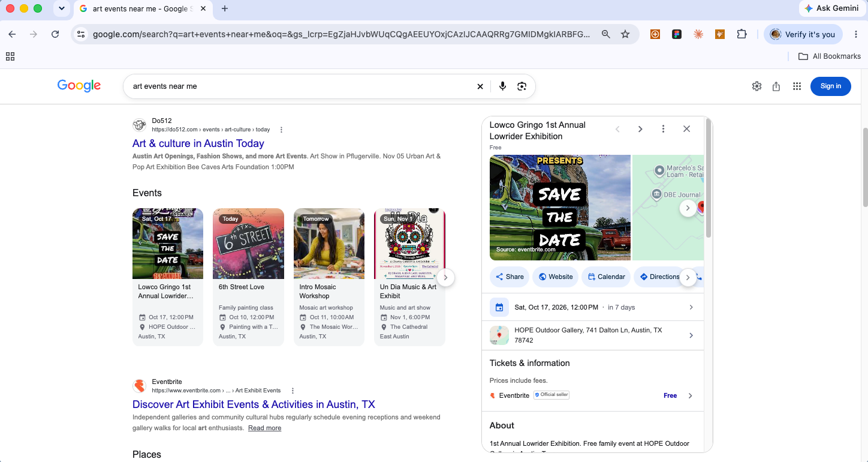Open All Bookmarks folder

(830, 56)
